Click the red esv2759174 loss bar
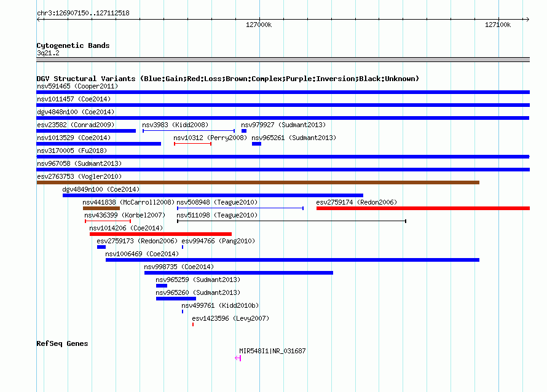The width and height of the screenshot is (547, 392). 423,208
